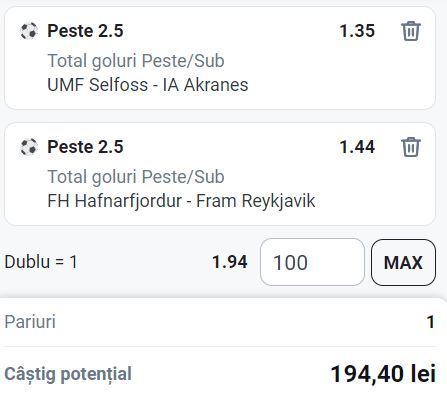Click Total goluri Peste/Sub under FH Hafnarfjordur
The image size is (447, 397).
point(136,177)
